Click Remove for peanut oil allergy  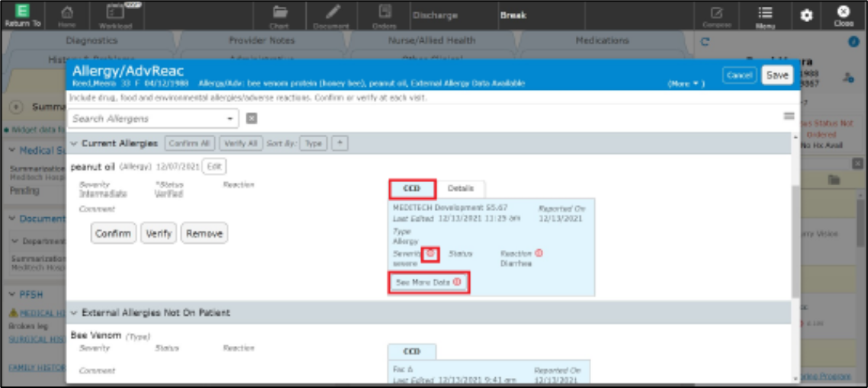click(204, 233)
